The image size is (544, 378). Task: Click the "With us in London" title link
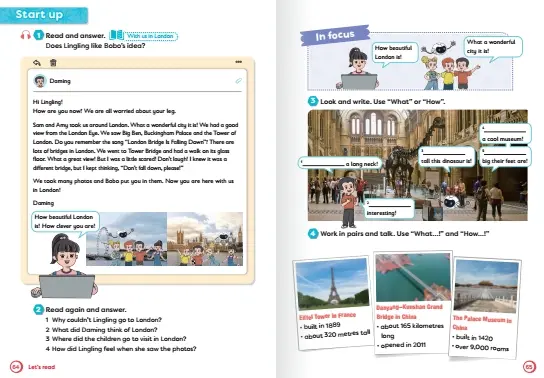pos(151,36)
